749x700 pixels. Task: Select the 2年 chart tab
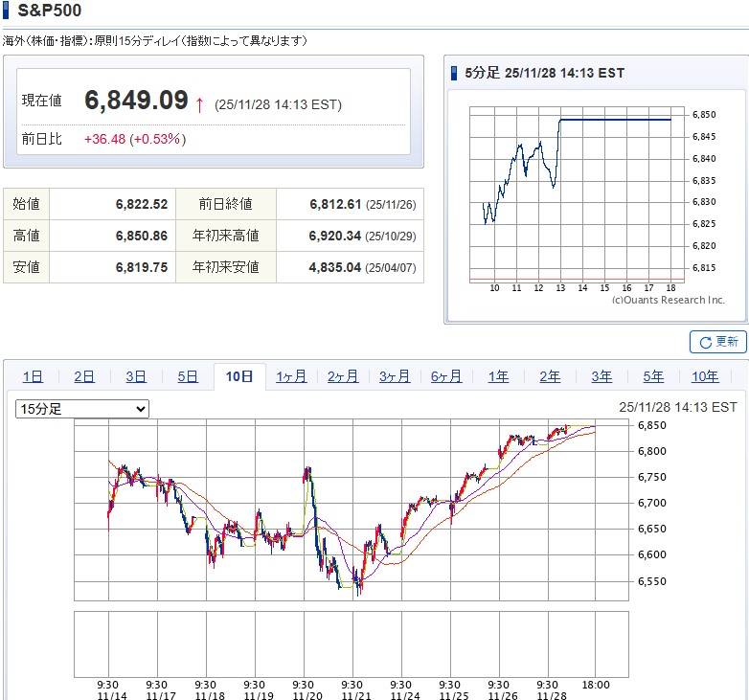coord(550,376)
